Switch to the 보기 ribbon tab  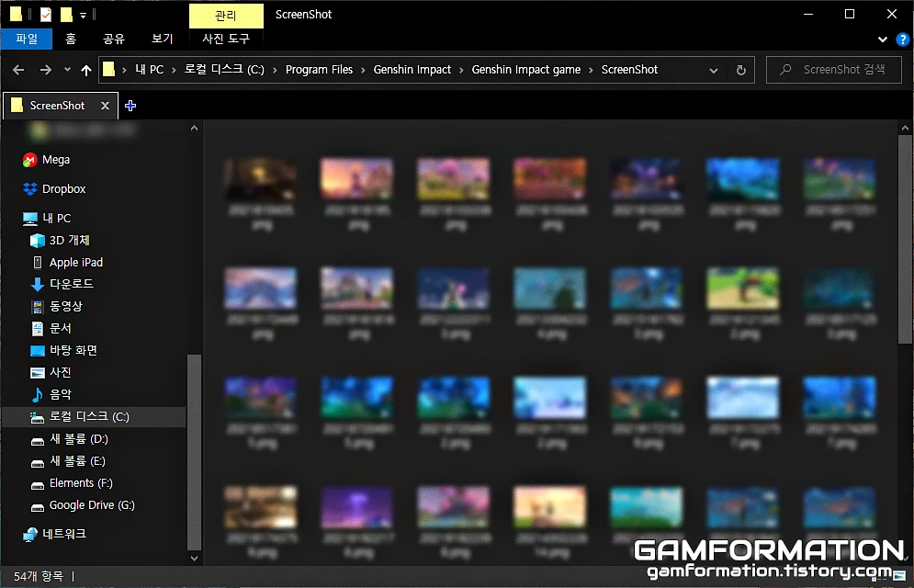162,39
